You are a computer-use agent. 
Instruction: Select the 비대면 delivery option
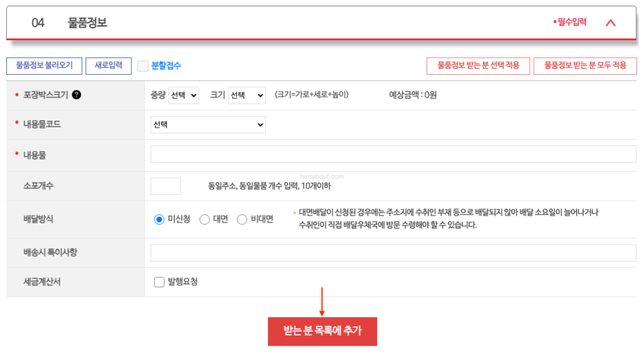click(242, 219)
